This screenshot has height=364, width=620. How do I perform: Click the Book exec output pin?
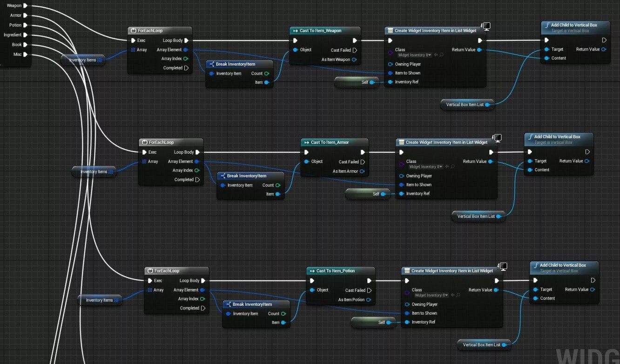[25, 45]
